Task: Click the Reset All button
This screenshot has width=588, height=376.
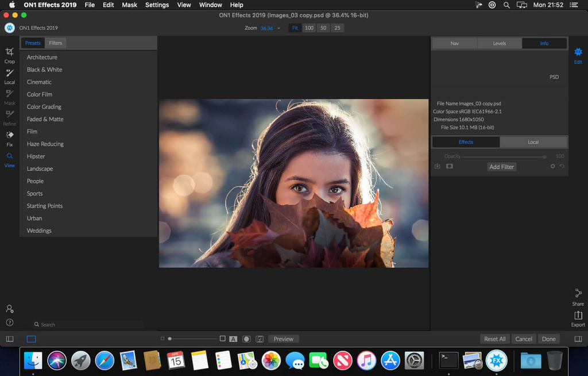Action: coord(494,339)
